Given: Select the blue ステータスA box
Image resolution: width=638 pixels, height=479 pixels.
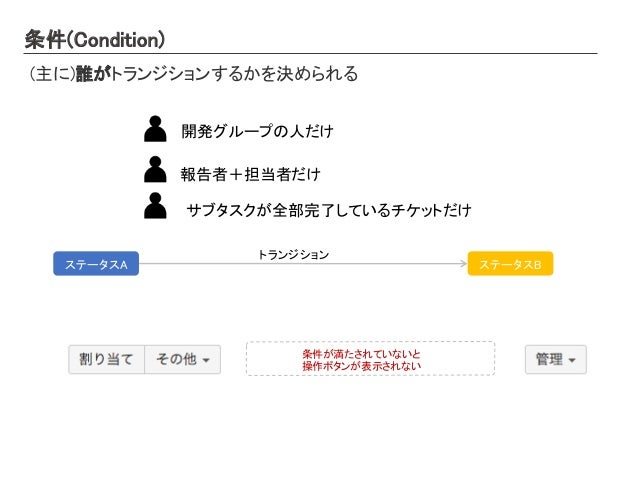Looking at the screenshot, I should 96,264.
